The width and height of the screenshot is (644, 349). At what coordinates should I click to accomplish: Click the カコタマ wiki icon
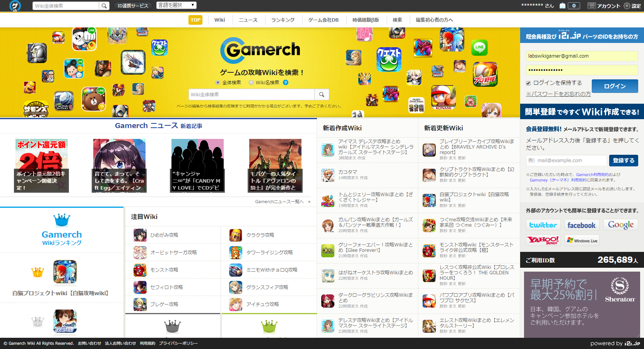pyautogui.click(x=328, y=175)
